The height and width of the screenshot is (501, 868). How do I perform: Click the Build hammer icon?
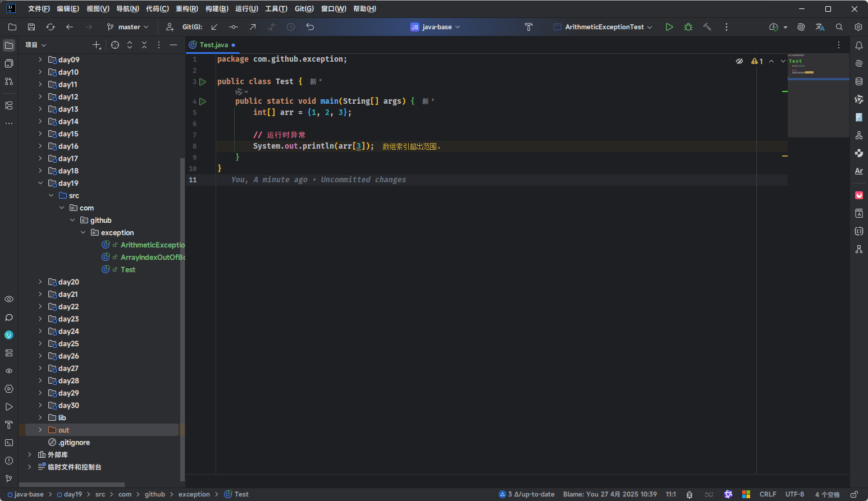(707, 27)
